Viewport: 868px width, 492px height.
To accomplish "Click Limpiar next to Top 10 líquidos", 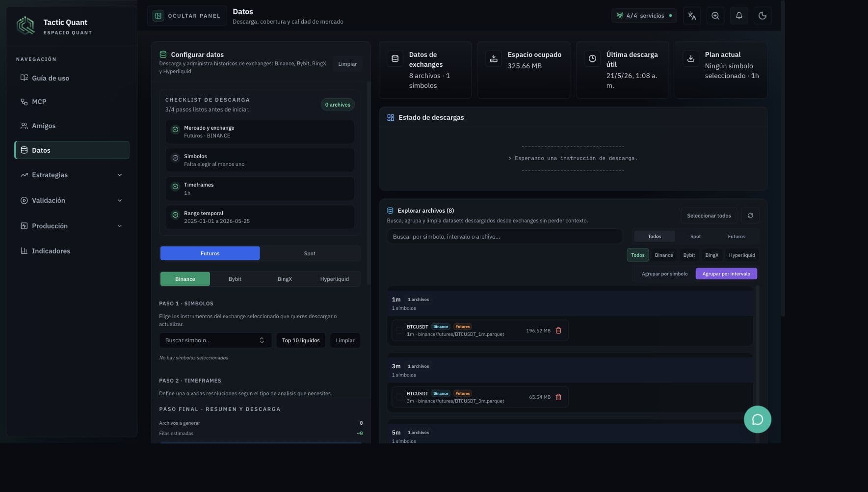I will (x=345, y=340).
